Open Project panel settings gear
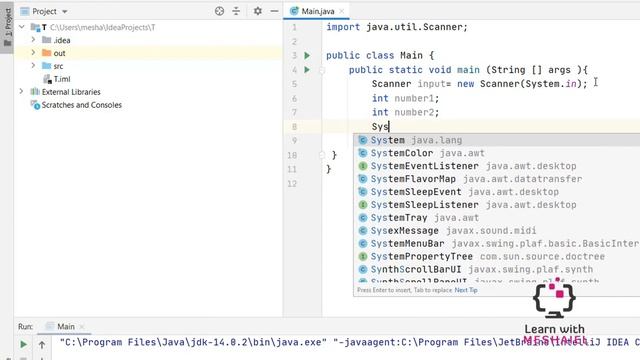Viewport: 640px width, 360px height. tap(258, 11)
